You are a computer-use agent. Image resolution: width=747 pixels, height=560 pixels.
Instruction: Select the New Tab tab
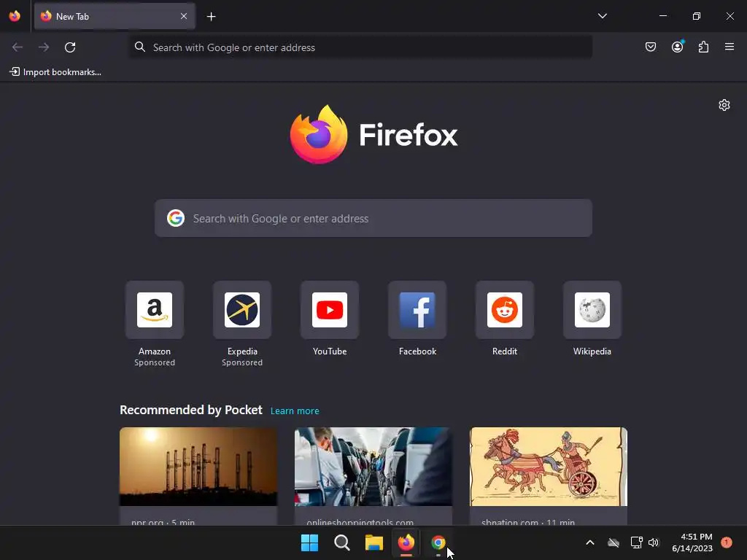tap(115, 16)
